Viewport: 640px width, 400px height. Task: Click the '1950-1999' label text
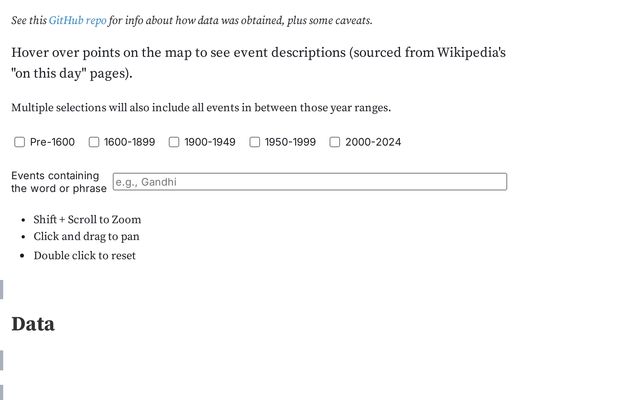point(290,142)
